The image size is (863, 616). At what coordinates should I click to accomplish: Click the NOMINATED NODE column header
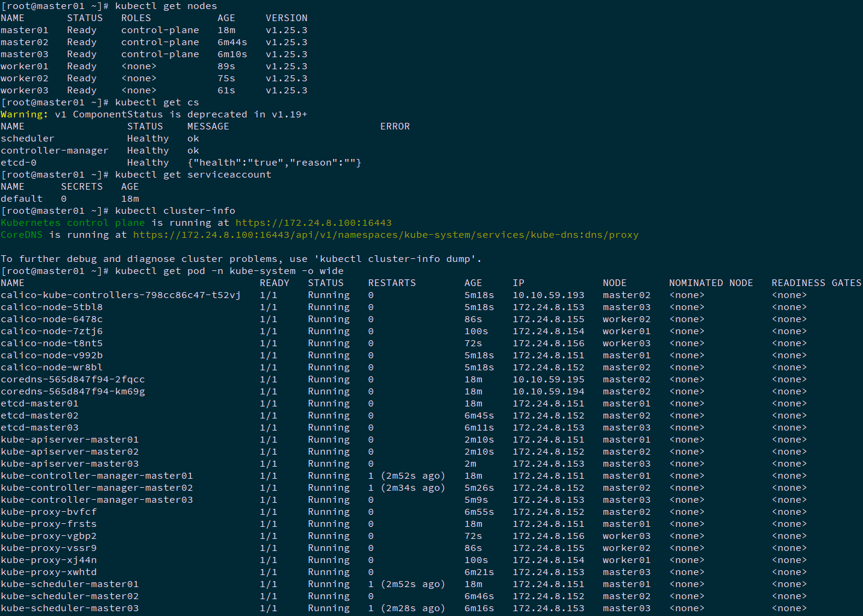click(711, 283)
